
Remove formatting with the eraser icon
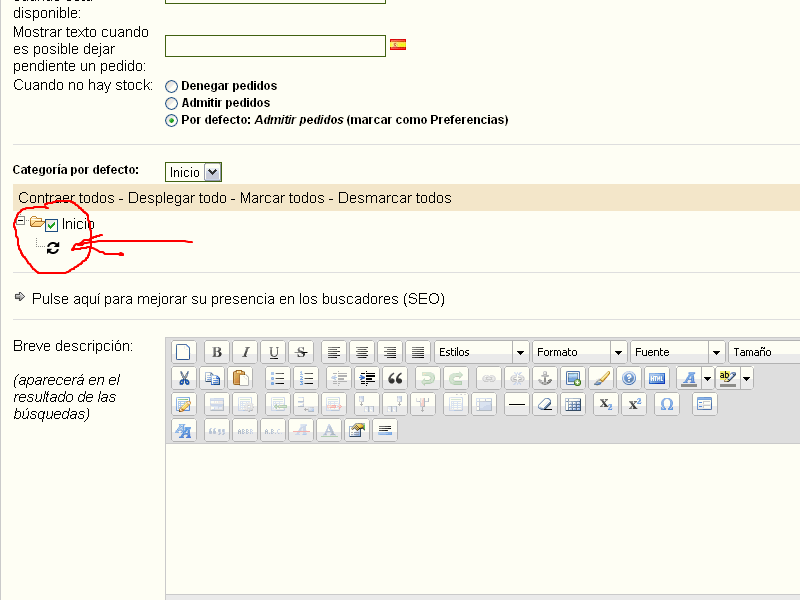545,405
